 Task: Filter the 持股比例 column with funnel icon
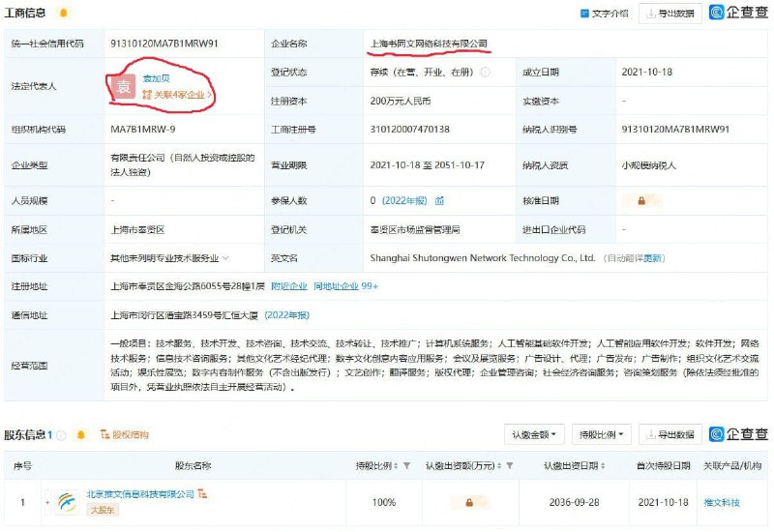pos(406,465)
